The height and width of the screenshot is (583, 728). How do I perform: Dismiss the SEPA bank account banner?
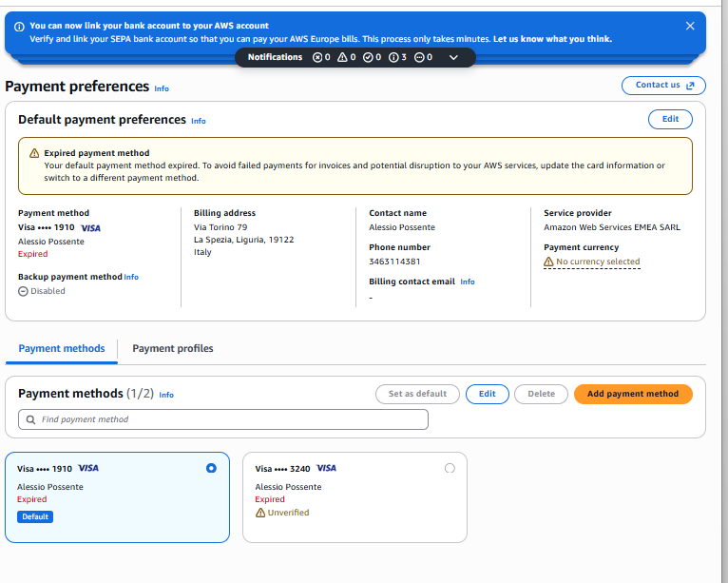click(x=690, y=26)
